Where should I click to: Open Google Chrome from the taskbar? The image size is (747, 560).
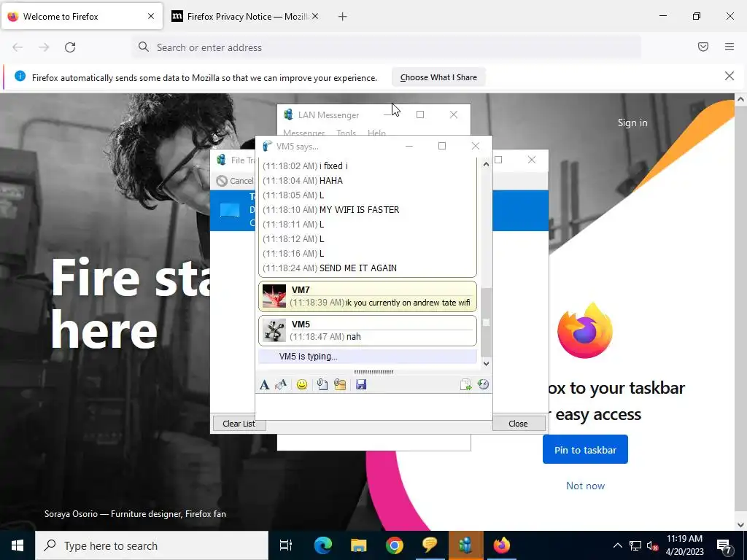[x=395, y=545]
